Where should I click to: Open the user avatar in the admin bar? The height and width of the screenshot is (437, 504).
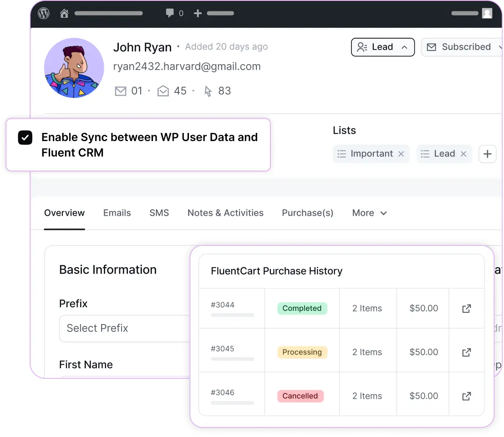pos(487,13)
